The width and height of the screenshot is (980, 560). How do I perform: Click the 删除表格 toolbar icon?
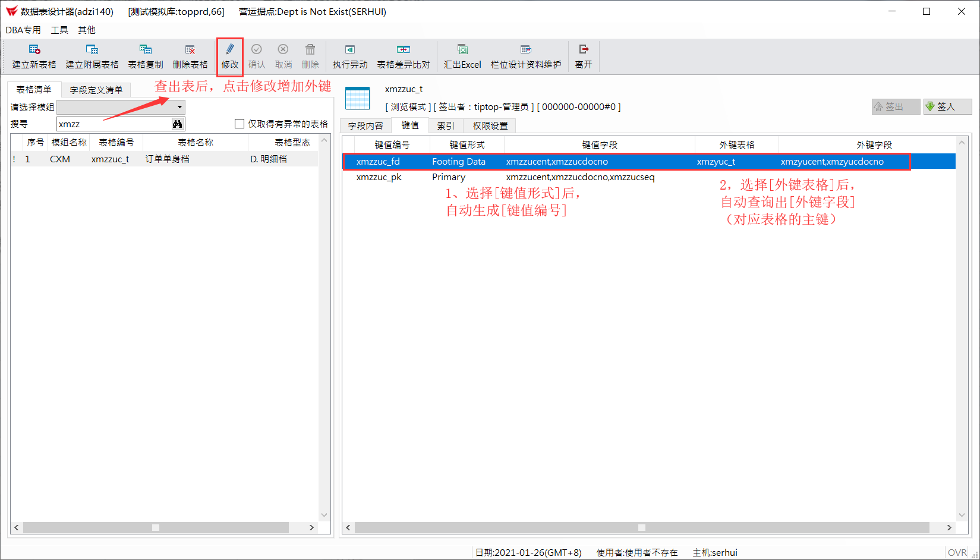(190, 49)
